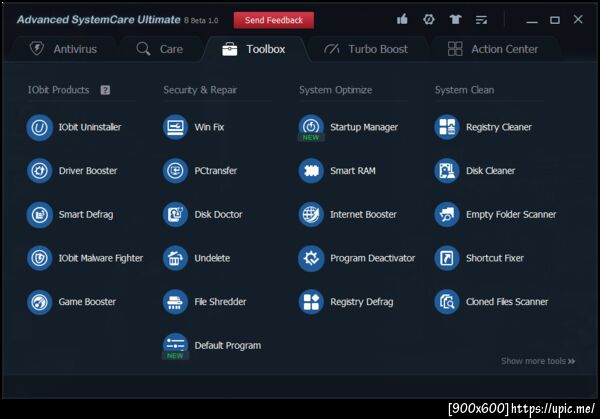Click the 'Driver Booster' label
The image size is (600, 419).
(88, 171)
